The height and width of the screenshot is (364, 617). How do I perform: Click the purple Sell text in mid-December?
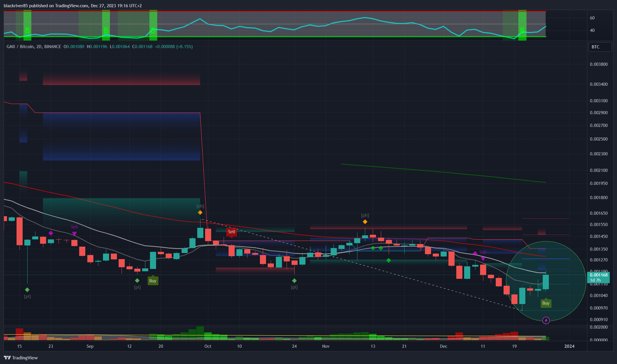(x=483, y=252)
